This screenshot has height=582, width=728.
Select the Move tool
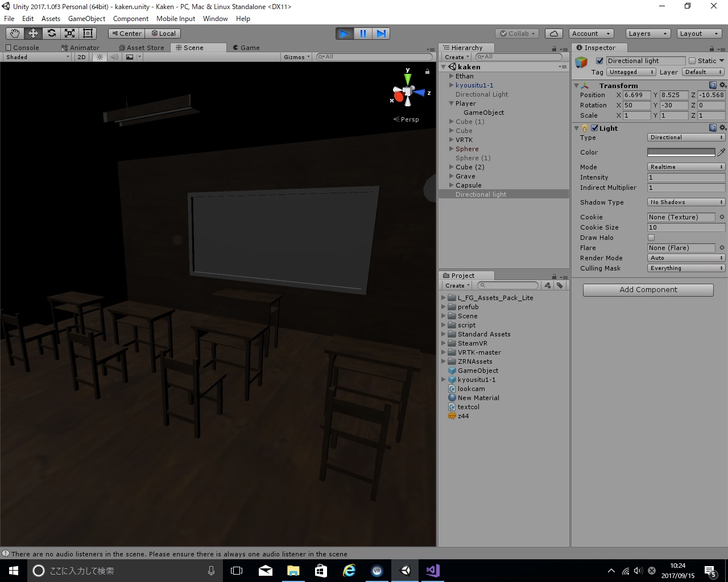tap(33, 34)
